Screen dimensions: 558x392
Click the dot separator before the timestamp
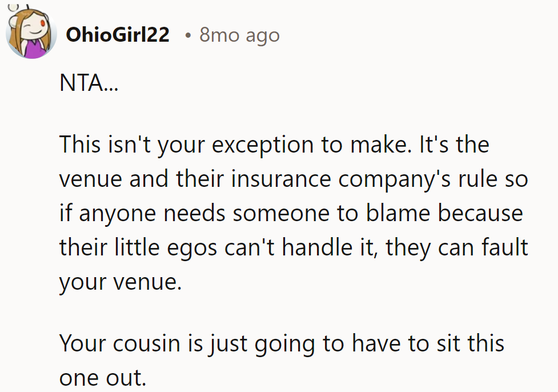(188, 35)
